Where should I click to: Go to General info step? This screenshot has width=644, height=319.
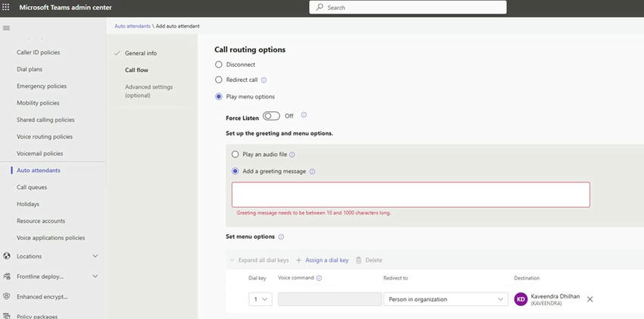tap(141, 53)
